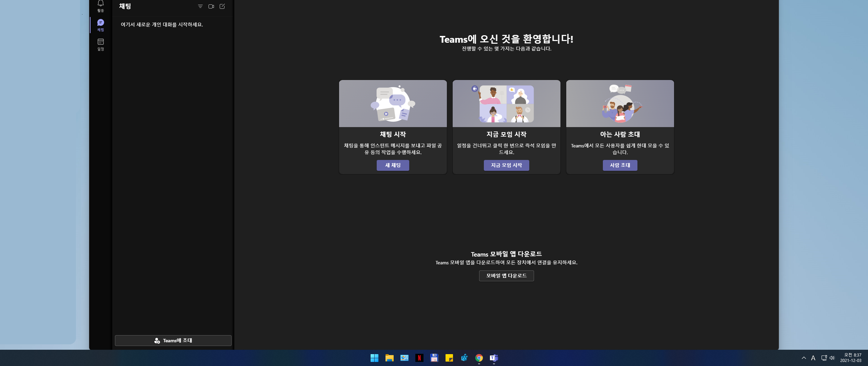Open Sticky Notes from taskbar
The image size is (868, 366).
coord(449,358)
